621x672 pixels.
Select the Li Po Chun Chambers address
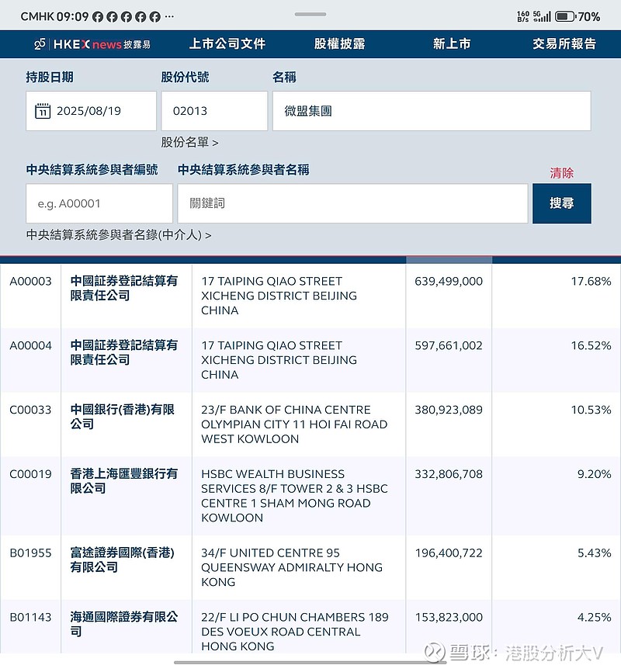tap(295, 632)
